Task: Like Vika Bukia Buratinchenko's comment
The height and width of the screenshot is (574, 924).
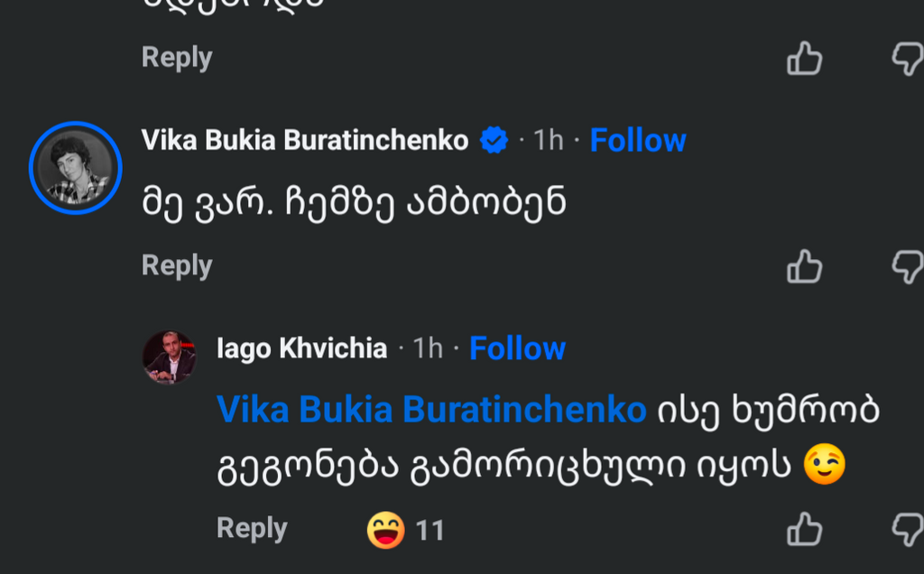Action: click(x=804, y=267)
